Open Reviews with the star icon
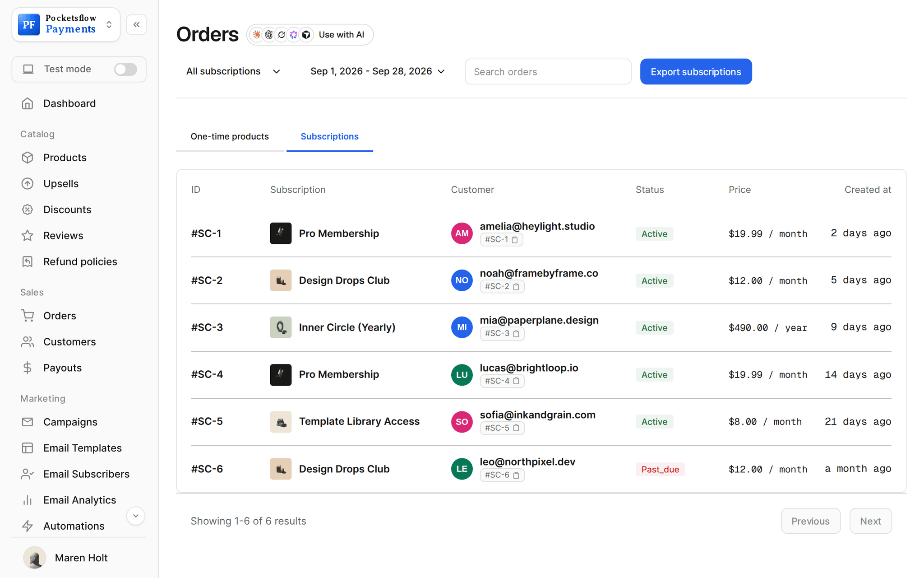The image size is (924, 578). click(x=28, y=236)
